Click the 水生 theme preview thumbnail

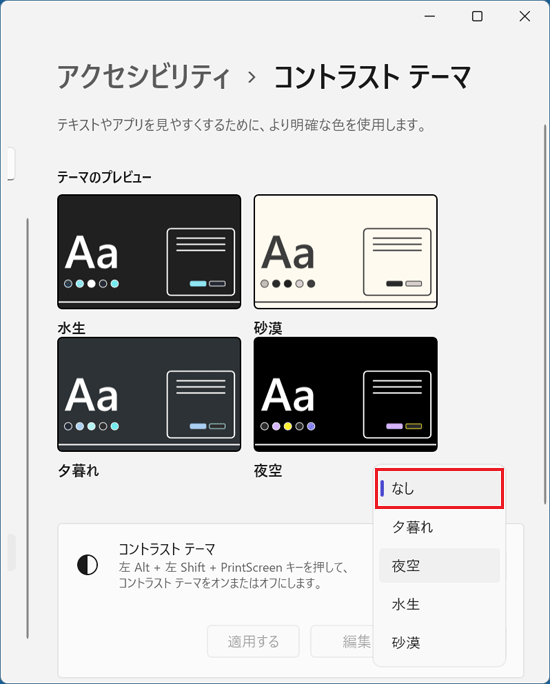149,252
